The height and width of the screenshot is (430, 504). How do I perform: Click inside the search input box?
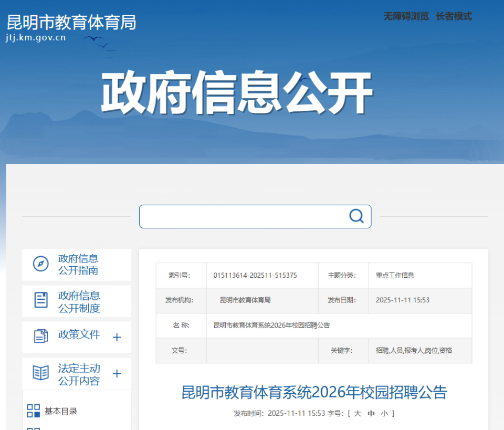pyautogui.click(x=241, y=216)
